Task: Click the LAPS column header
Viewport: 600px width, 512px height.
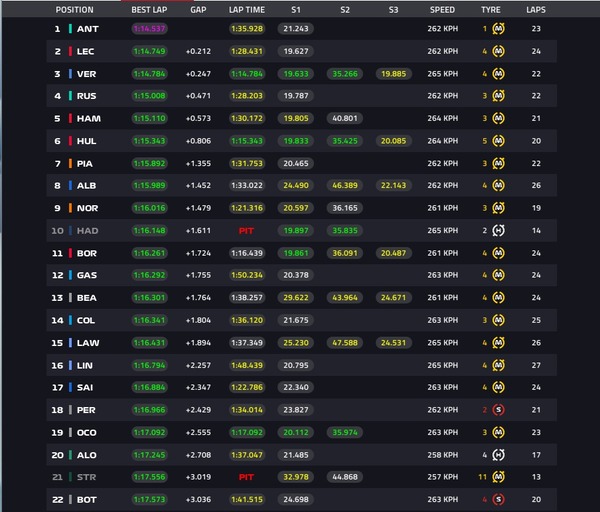Action: (536, 10)
